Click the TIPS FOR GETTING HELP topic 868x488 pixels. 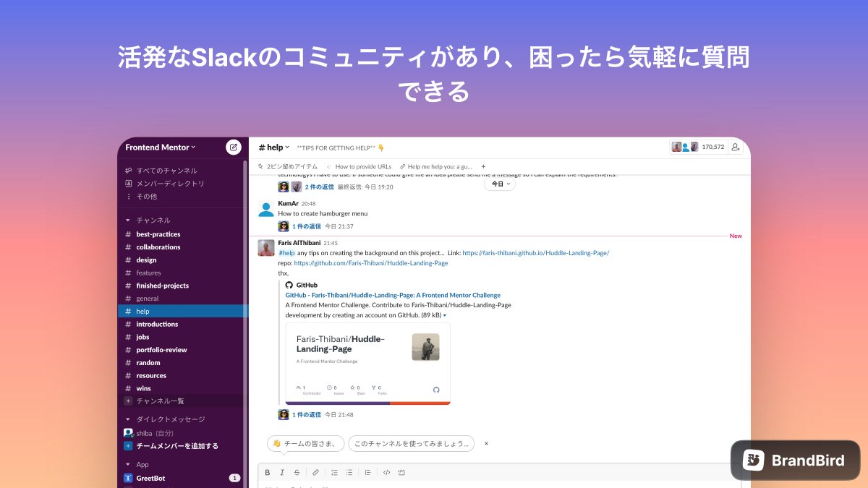pos(341,147)
